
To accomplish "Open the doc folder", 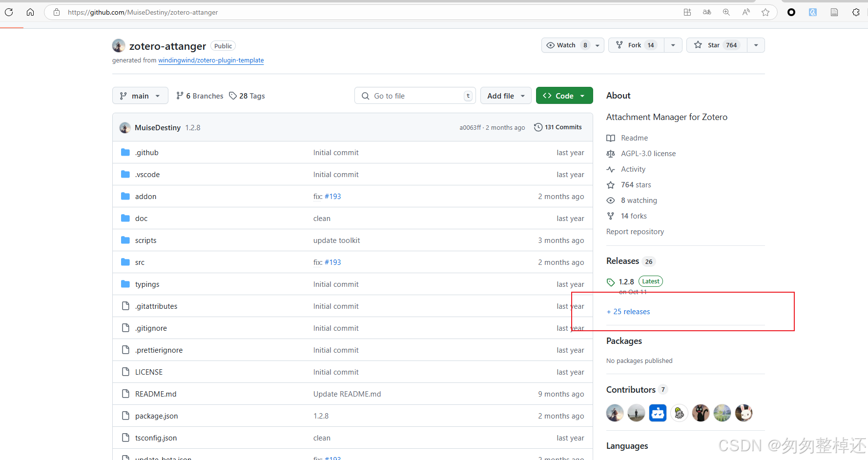I will [x=141, y=219].
